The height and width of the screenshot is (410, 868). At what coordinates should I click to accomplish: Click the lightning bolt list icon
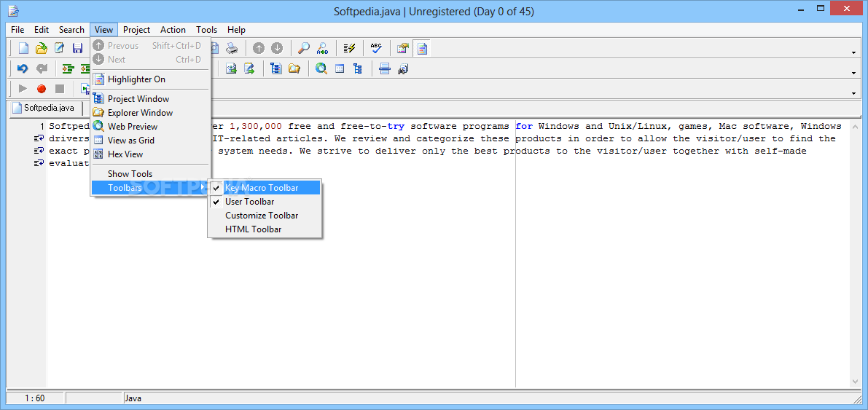349,48
